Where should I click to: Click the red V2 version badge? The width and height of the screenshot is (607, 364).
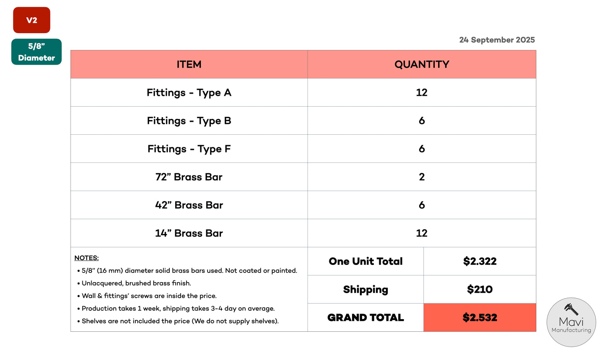[32, 20]
